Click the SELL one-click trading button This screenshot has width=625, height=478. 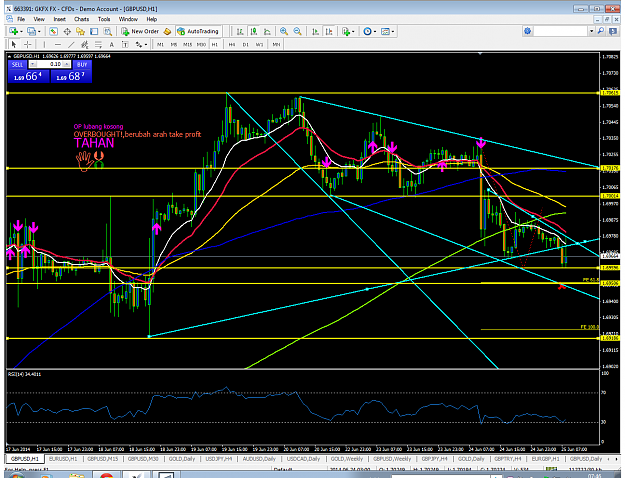(x=17, y=64)
